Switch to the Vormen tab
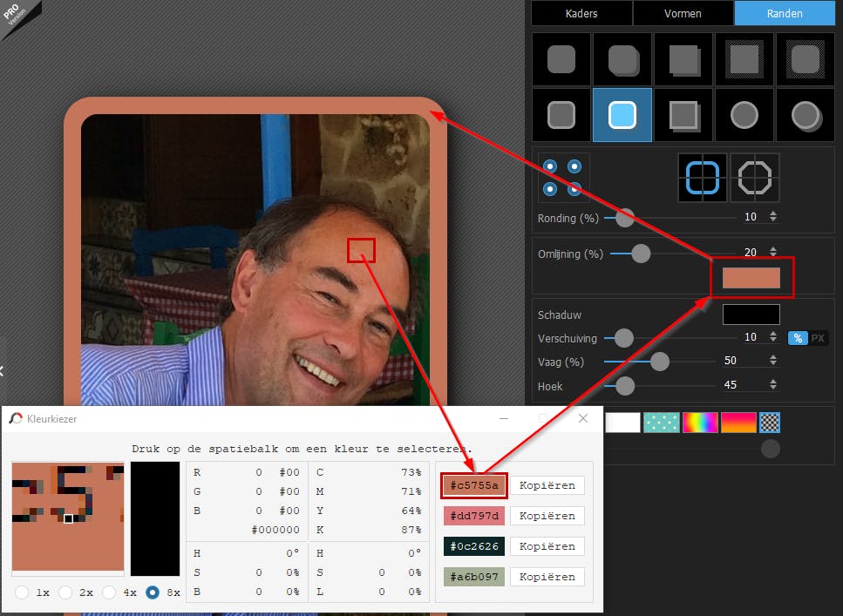This screenshot has height=616, width=843. (x=683, y=13)
